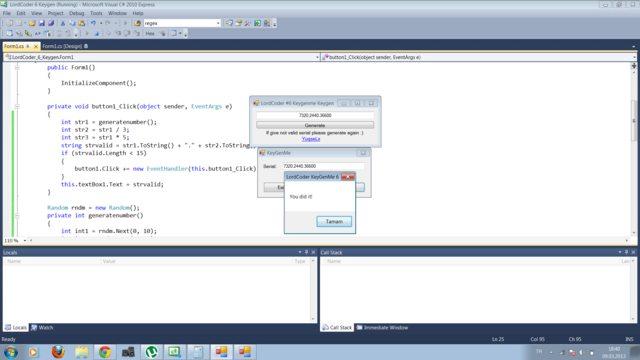Open the Toolbox toolbar icon
640x360 pixels.
tap(248, 23)
